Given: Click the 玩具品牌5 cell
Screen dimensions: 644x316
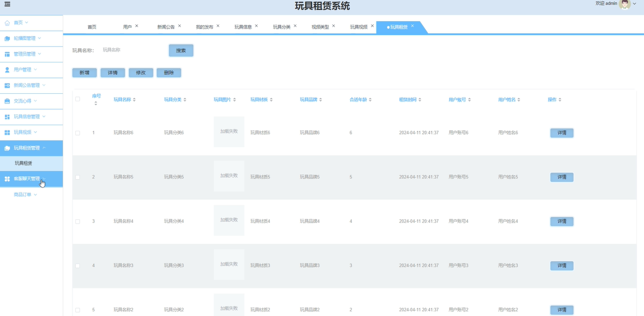Looking at the screenshot, I should pyautogui.click(x=310, y=177).
